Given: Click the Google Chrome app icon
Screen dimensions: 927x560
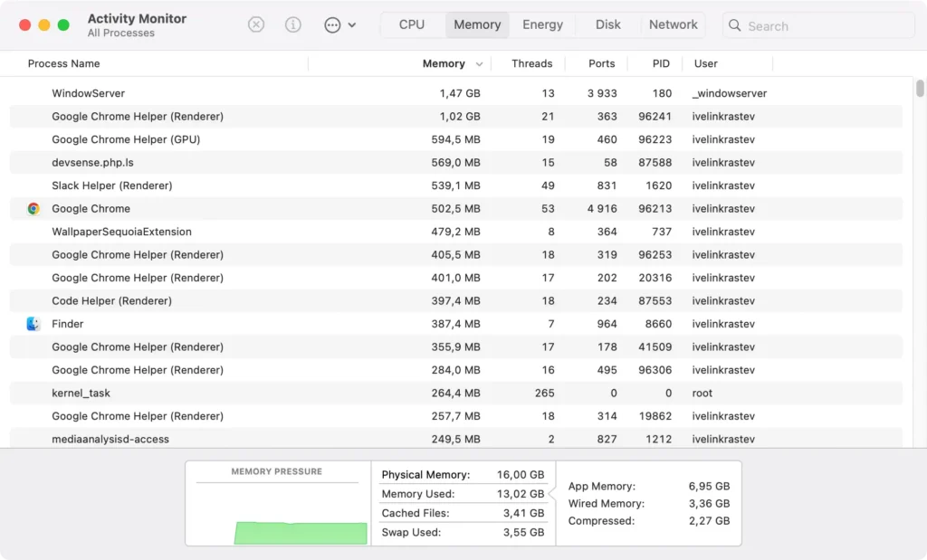Looking at the screenshot, I should (x=33, y=208).
